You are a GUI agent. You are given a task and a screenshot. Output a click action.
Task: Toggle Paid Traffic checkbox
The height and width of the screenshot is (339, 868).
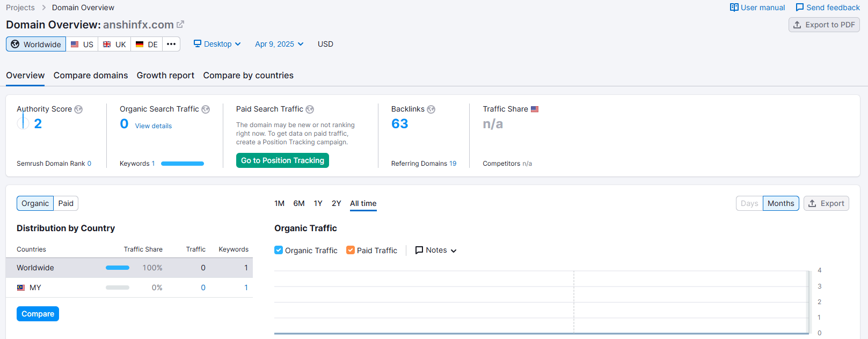(x=351, y=250)
